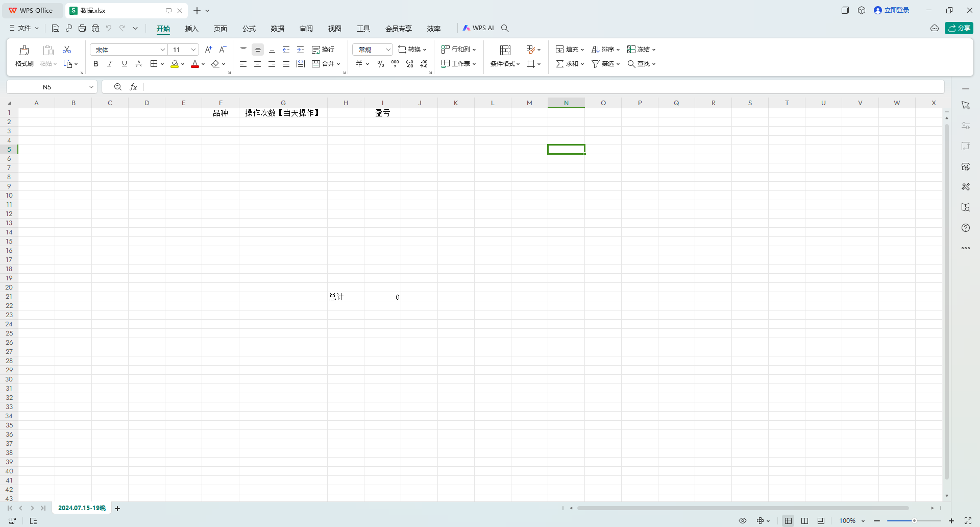Click the Format Painter icon
980x527 pixels.
point(24,56)
